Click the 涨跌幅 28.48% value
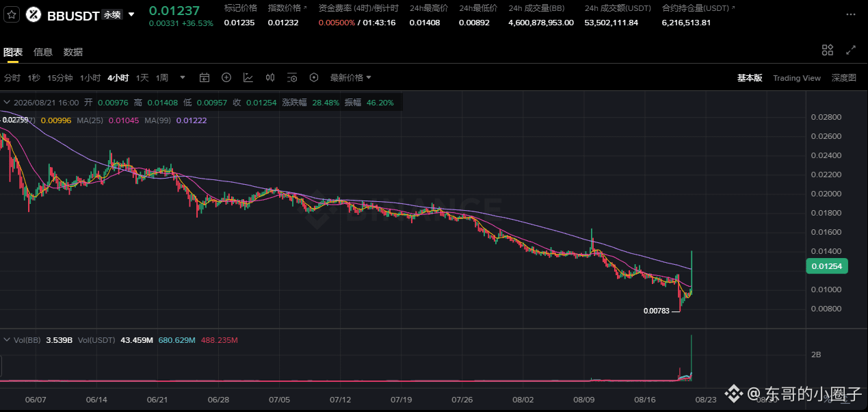This screenshot has width=868, height=412. 326,103
